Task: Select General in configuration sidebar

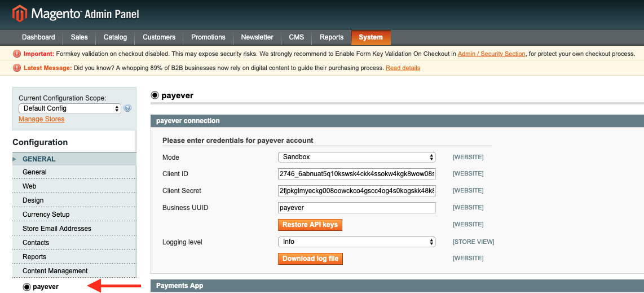Action: coord(74,172)
